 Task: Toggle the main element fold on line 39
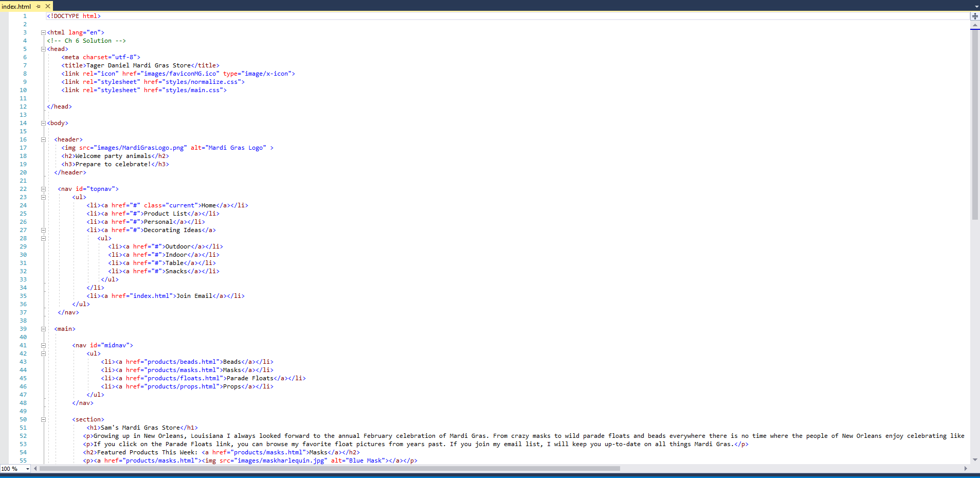click(44, 329)
